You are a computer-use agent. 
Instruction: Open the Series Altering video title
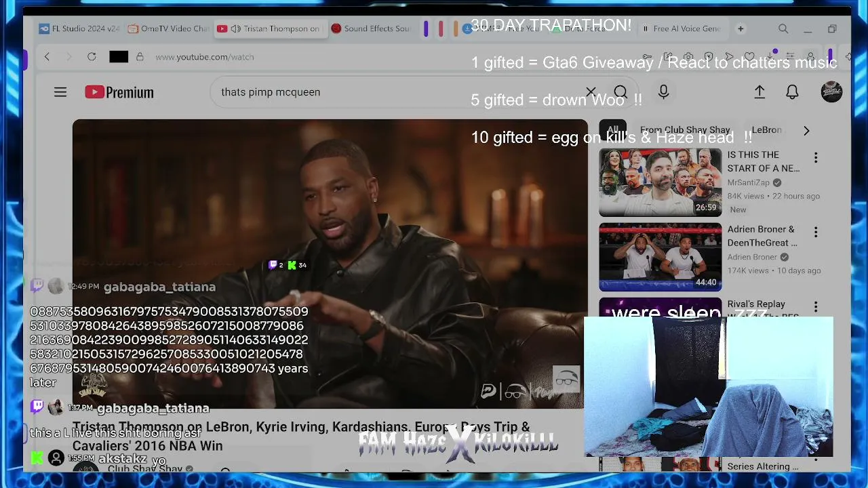coord(763,466)
